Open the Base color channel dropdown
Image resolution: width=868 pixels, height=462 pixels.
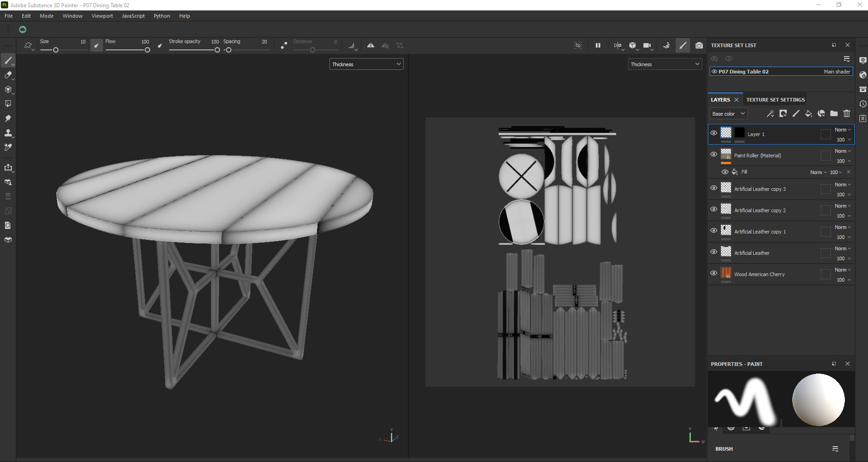click(728, 114)
